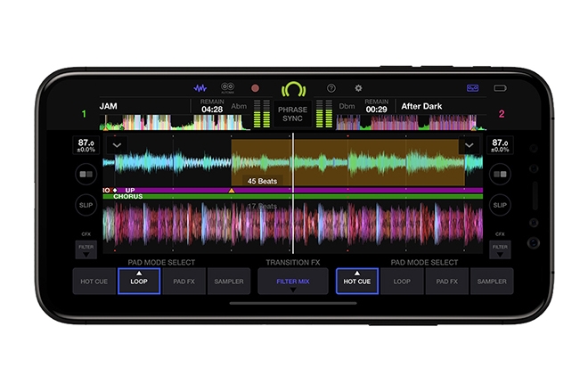Open the Automix icon
The width and height of the screenshot is (588, 392).
pyautogui.click(x=227, y=88)
